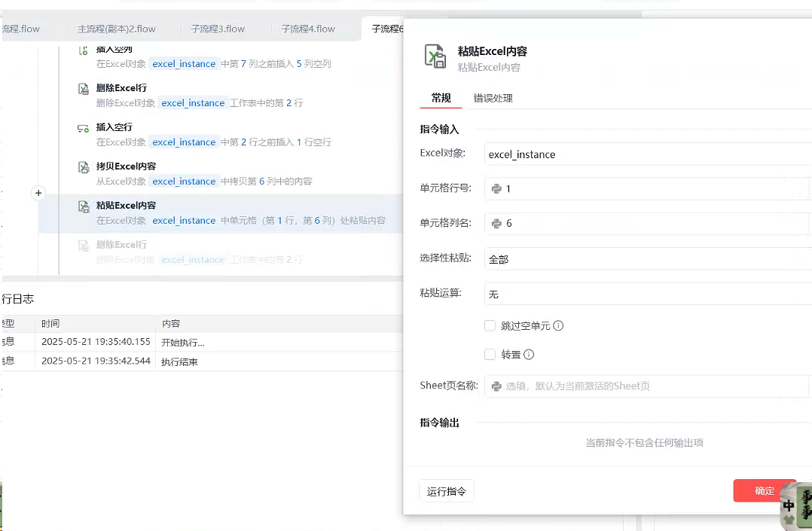Click the 删除Excel行 step icon

tap(84, 90)
